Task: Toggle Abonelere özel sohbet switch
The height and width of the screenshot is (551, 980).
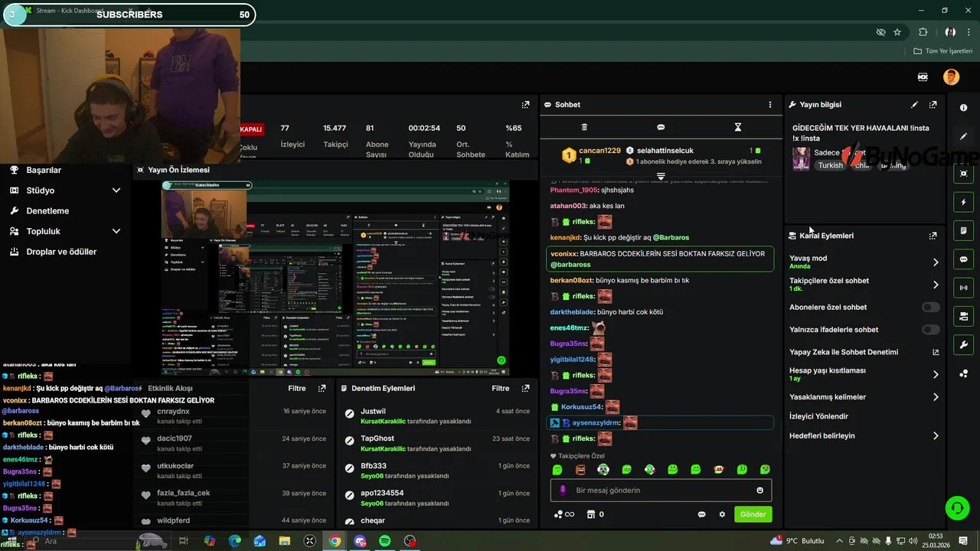Action: pos(931,307)
